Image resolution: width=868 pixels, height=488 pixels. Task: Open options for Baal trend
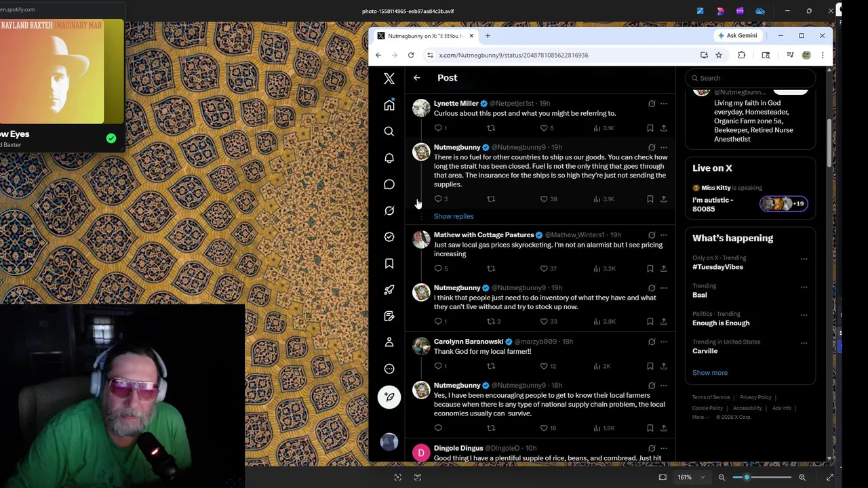tap(804, 287)
